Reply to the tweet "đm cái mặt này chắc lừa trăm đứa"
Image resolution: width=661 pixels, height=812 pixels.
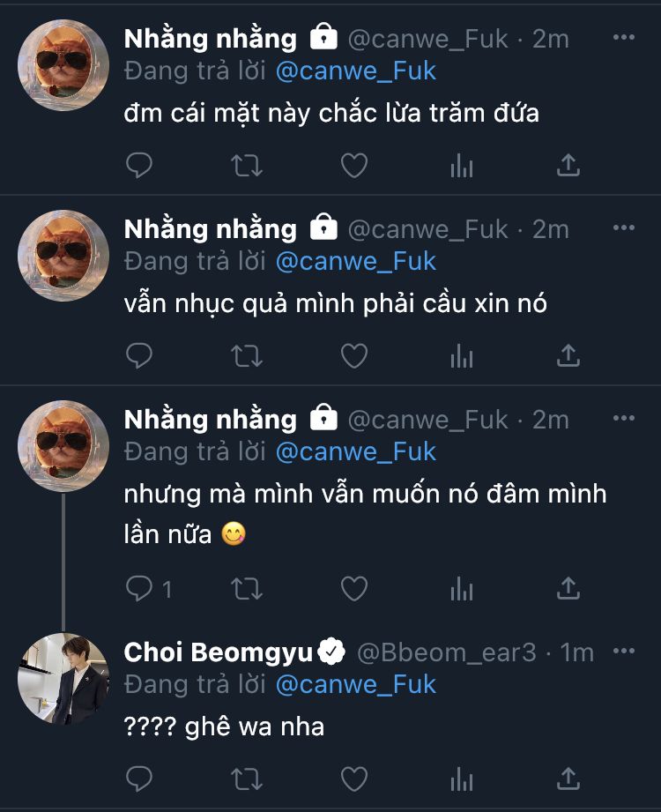pos(139,165)
